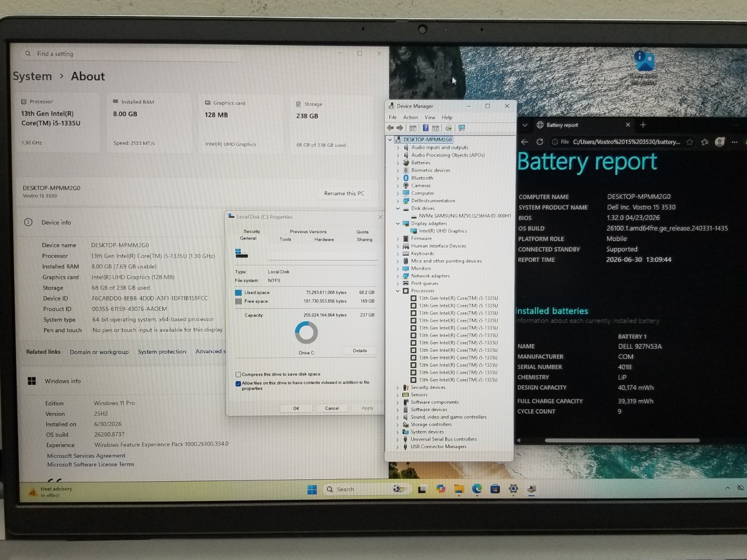Image resolution: width=747 pixels, height=560 pixels.
Task: Switch to Hardware tab in Local Disk Properties
Action: (324, 239)
